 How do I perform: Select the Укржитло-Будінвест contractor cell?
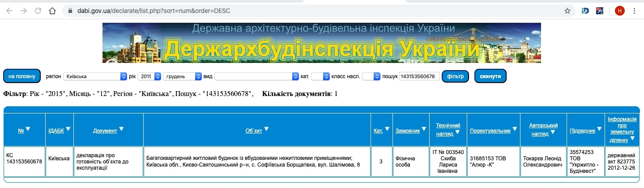click(x=586, y=162)
